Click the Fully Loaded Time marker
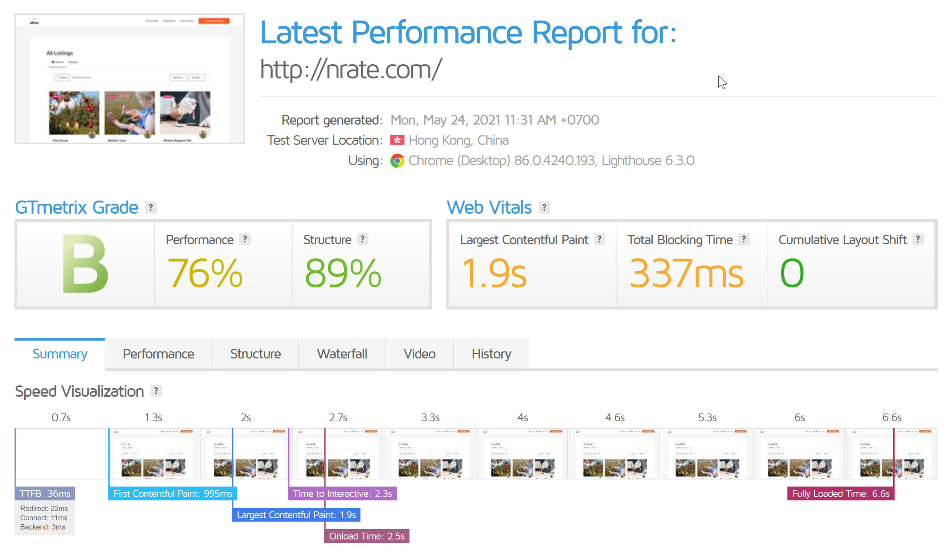This screenshot has width=950, height=560. [841, 494]
